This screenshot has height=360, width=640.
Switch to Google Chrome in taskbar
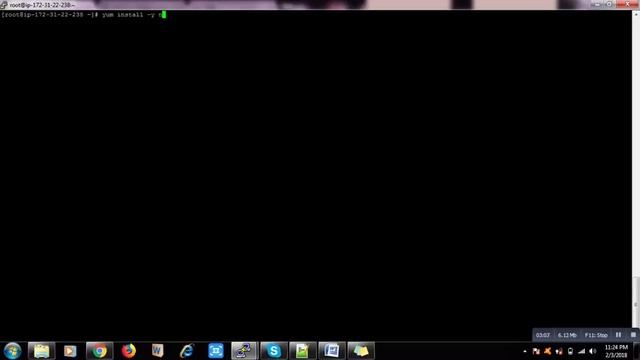(99, 351)
